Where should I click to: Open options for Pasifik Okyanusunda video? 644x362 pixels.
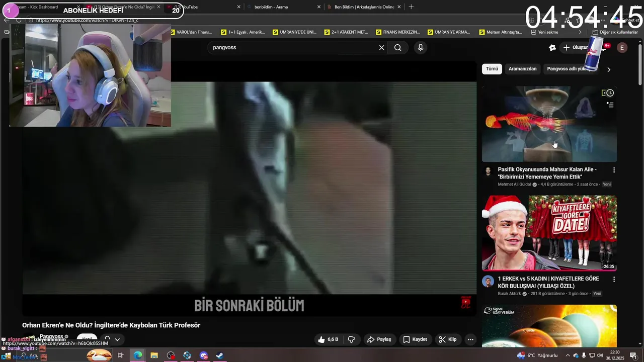tap(614, 170)
